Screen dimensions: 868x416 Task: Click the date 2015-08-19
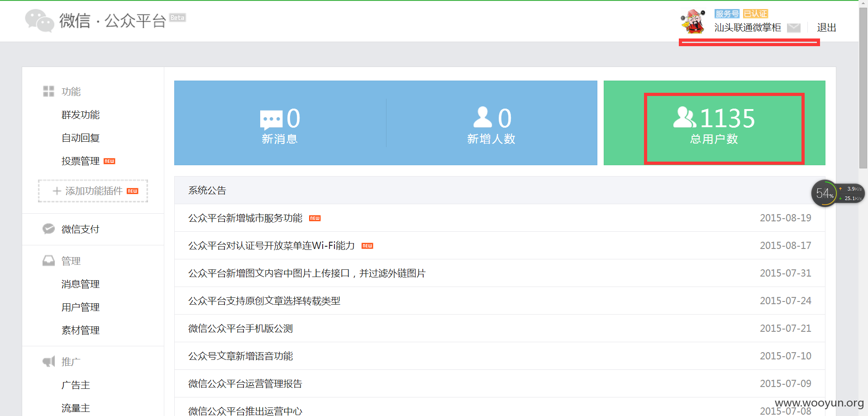pyautogui.click(x=786, y=218)
